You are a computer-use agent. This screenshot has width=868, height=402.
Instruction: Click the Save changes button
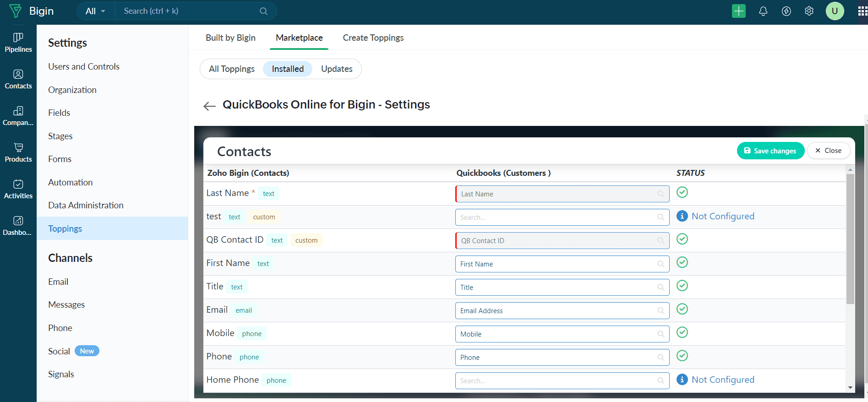click(x=770, y=151)
